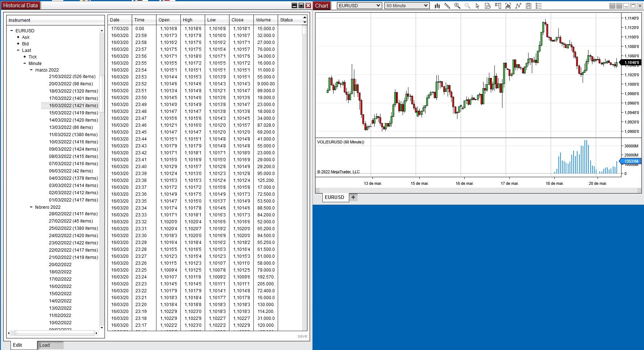Collapse the febrero 2022 node
Image resolution: width=644 pixels, height=350 pixels.
(31, 207)
